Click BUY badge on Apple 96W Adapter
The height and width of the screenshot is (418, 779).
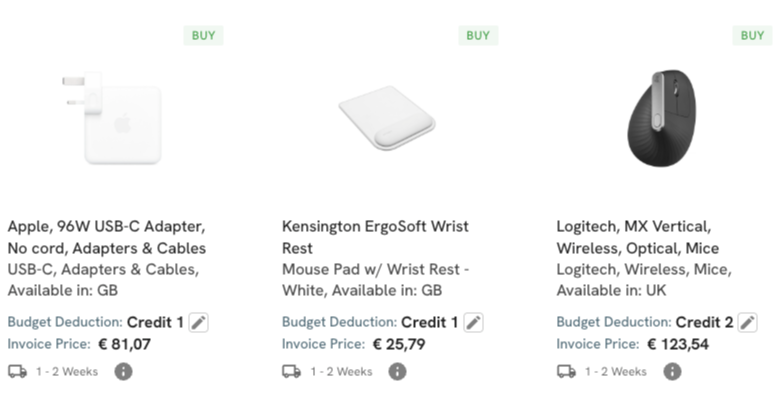point(204,35)
